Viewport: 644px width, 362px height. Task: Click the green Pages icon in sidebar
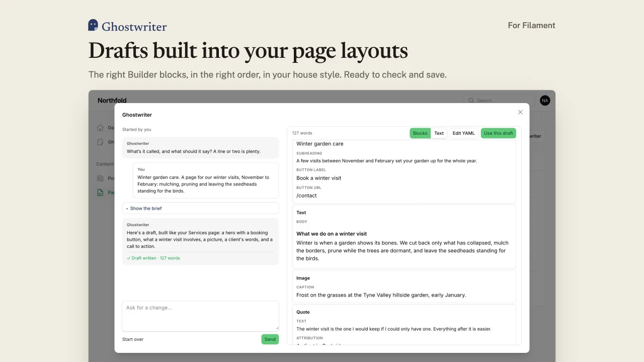(x=100, y=193)
